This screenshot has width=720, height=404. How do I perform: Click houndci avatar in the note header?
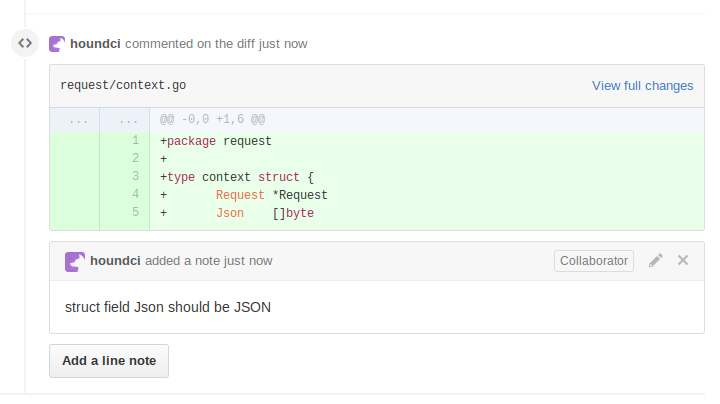(74, 262)
